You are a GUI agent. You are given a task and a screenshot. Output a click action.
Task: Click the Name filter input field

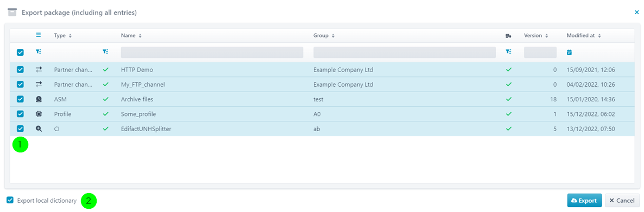(212, 53)
